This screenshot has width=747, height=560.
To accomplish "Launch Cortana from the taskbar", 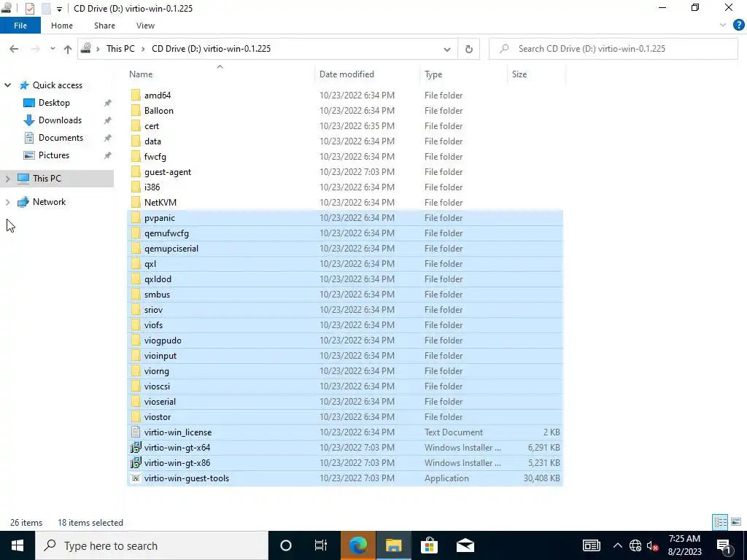I will (x=286, y=545).
